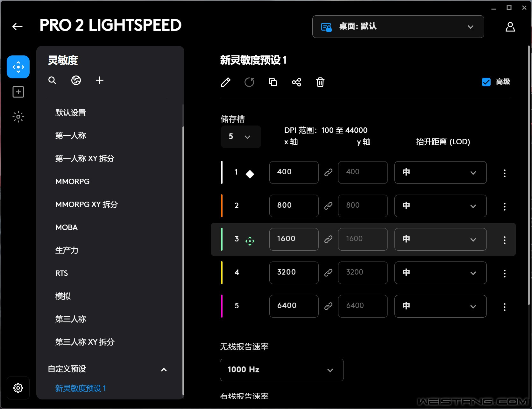532x409 pixels.
Task: Select the sensitivity sidebar icon
Action: 18,67
